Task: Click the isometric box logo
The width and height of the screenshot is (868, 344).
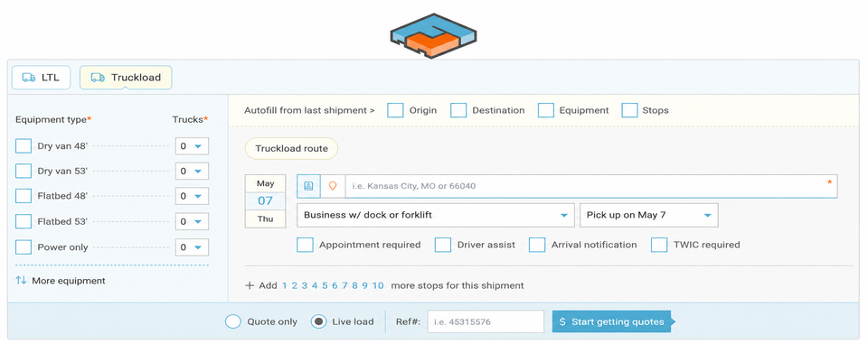Action: click(x=433, y=35)
